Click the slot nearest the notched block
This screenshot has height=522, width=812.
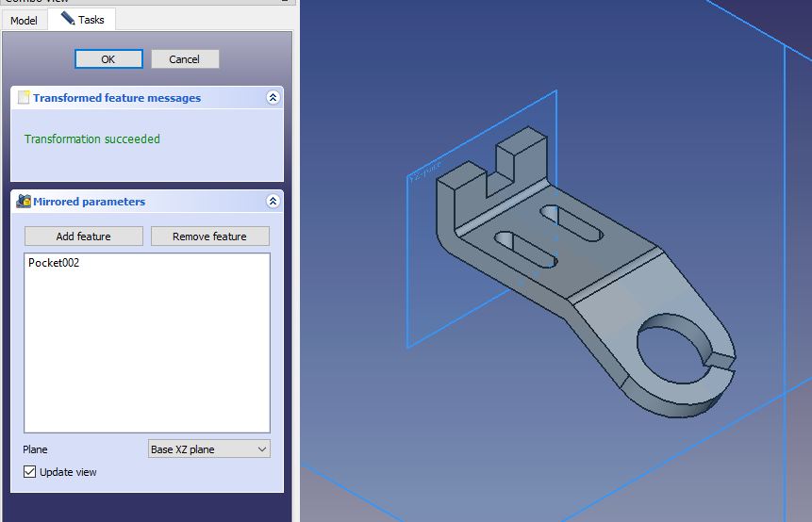coord(572,225)
